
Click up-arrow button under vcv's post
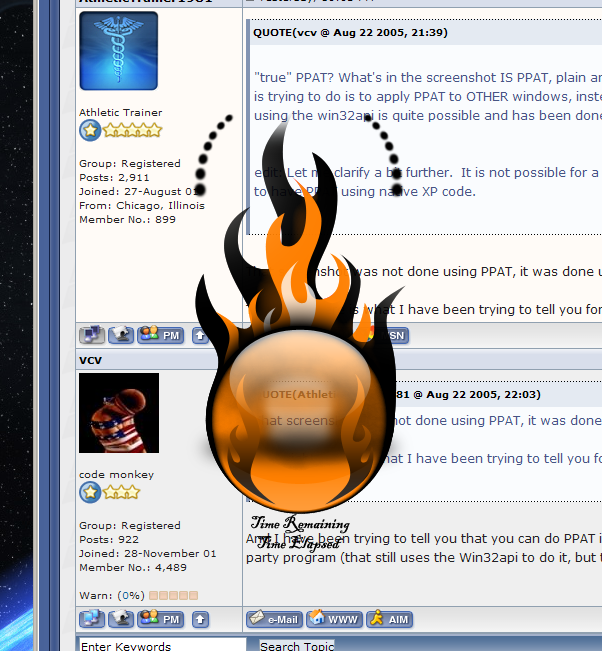(200, 619)
